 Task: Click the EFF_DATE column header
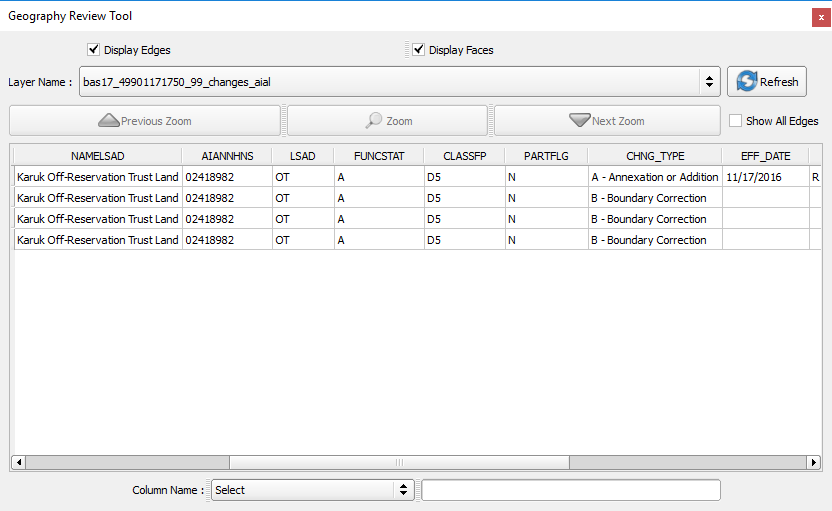click(x=765, y=156)
